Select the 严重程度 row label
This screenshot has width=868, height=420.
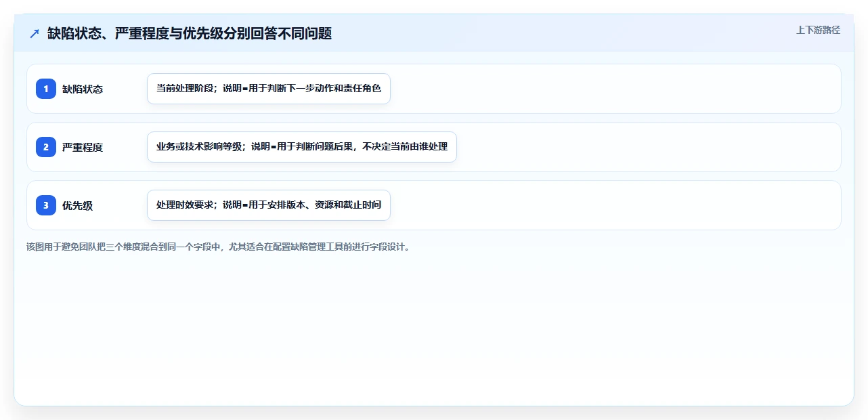pos(83,147)
